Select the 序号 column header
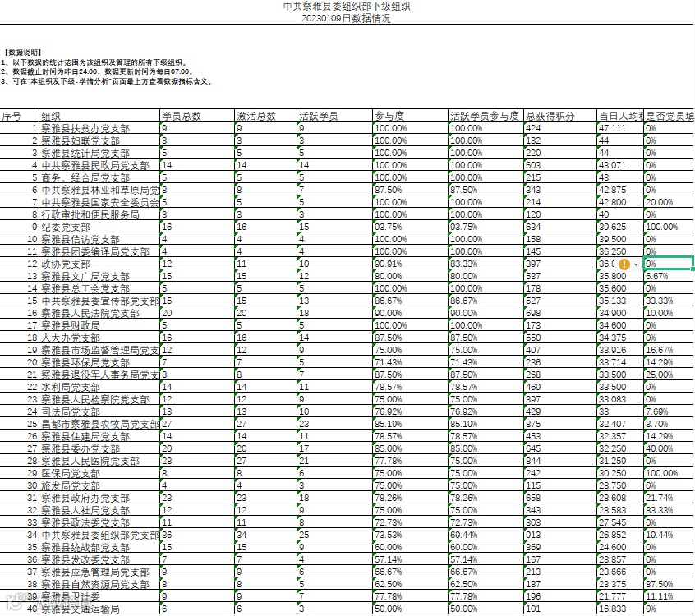695x616 pixels. 20,116
